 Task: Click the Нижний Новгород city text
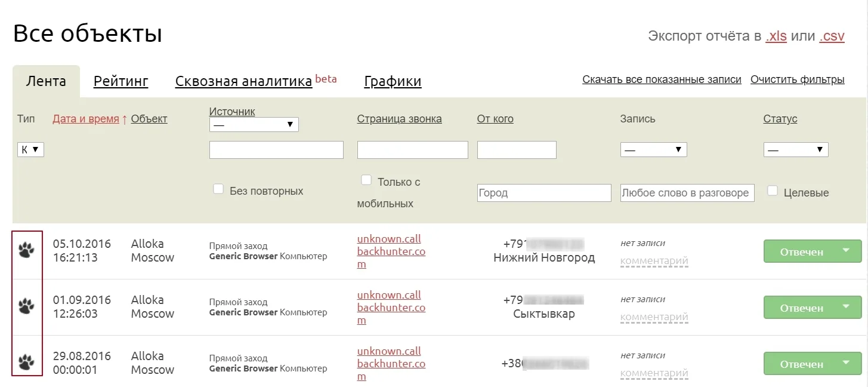click(544, 258)
